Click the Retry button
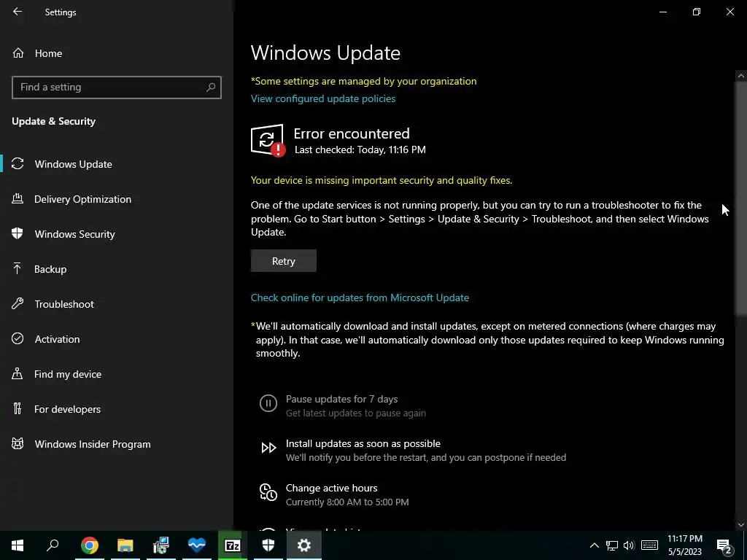Viewport: 747px width, 560px height. [284, 261]
